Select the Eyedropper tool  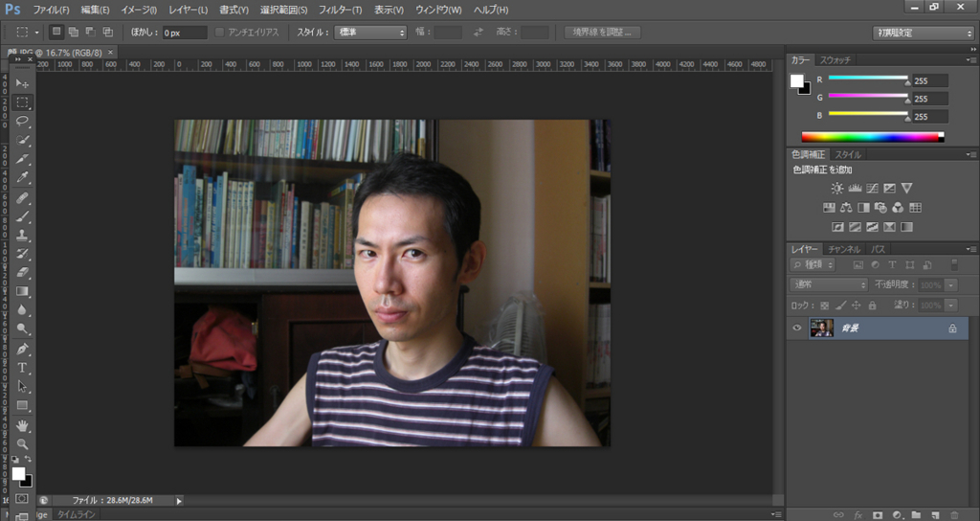pyautogui.click(x=23, y=177)
